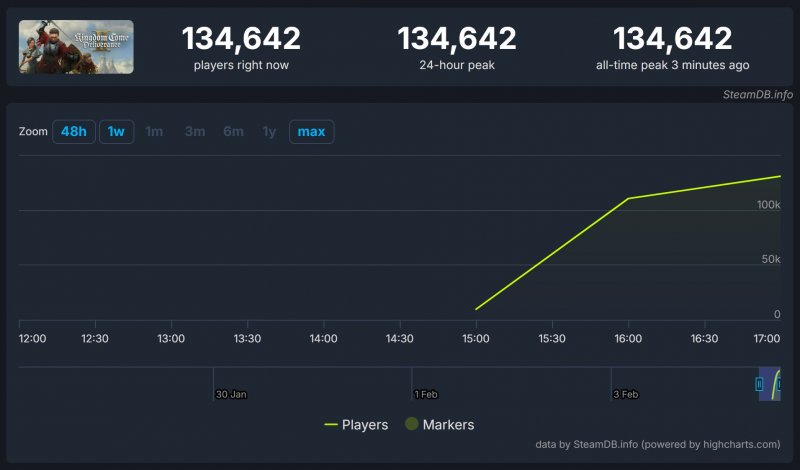Click the chart data point at 16:00
Viewport: 800px width, 470px height.
point(628,198)
